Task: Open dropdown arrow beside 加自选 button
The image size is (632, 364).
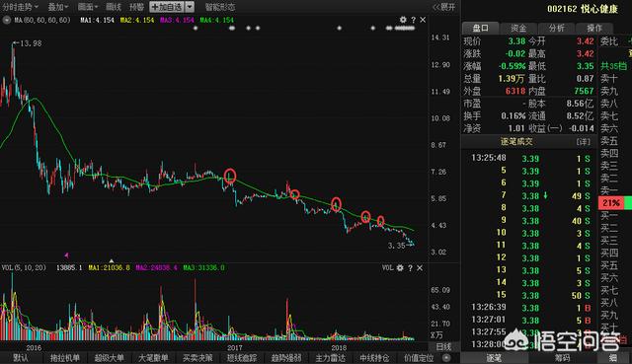Action: 190,7
